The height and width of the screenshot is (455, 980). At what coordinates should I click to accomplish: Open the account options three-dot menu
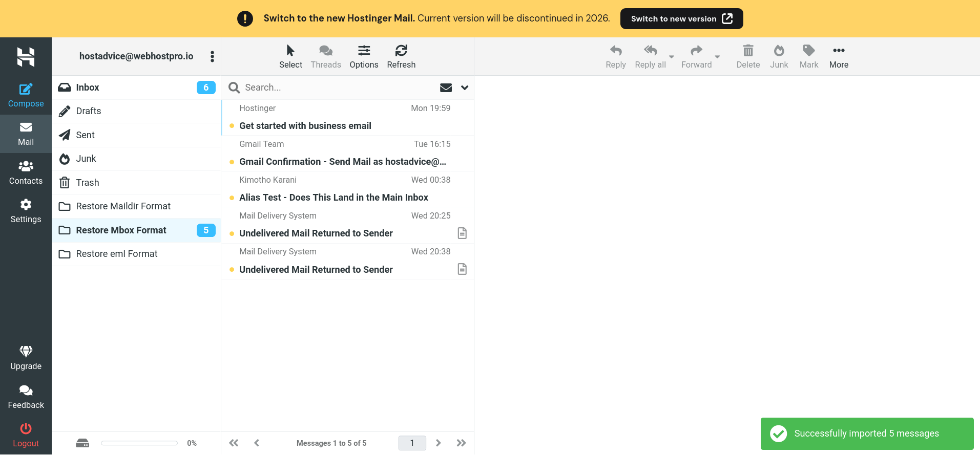pos(212,56)
